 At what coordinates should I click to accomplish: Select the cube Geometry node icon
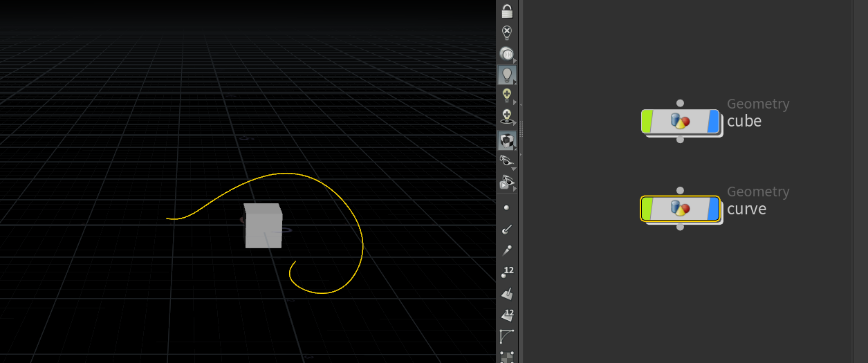click(x=681, y=121)
